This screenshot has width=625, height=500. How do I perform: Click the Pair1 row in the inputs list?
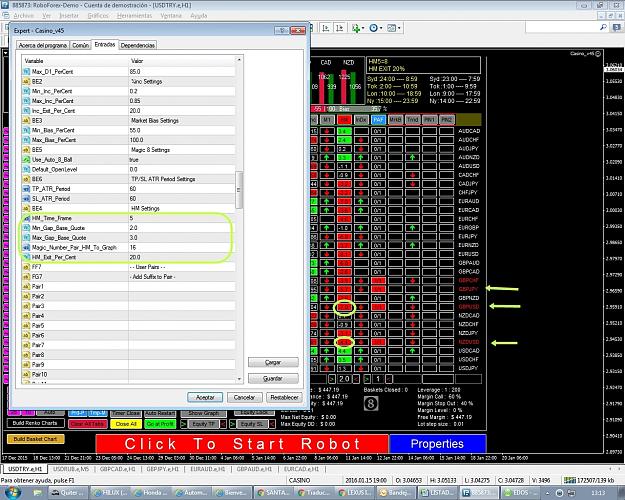128,286
